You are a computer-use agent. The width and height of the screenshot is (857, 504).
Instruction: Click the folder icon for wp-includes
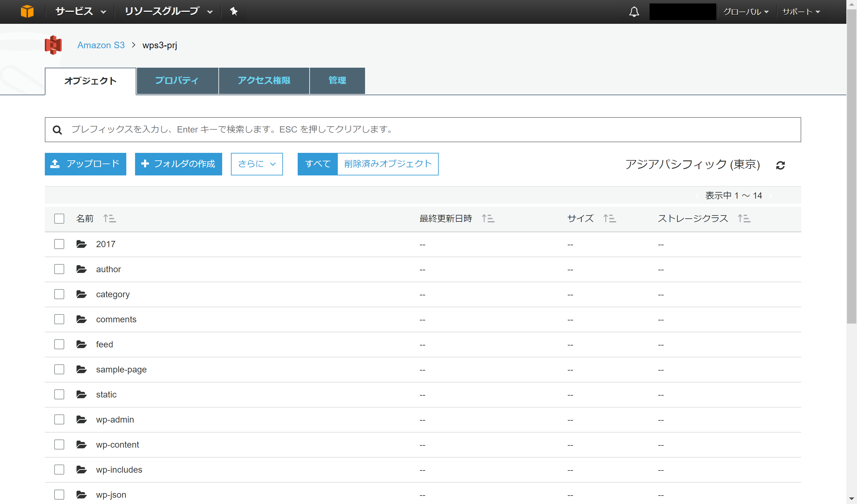tap(81, 470)
